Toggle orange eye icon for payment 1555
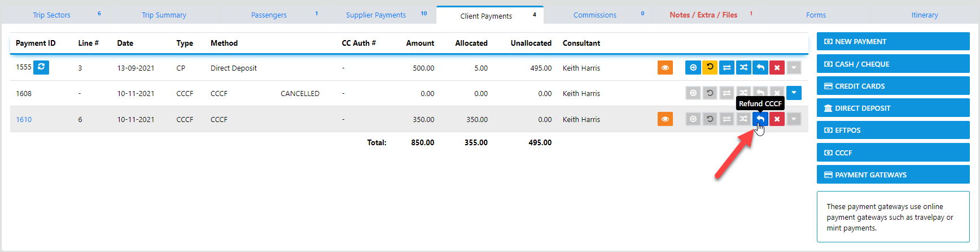The height and width of the screenshot is (252, 980). [665, 67]
